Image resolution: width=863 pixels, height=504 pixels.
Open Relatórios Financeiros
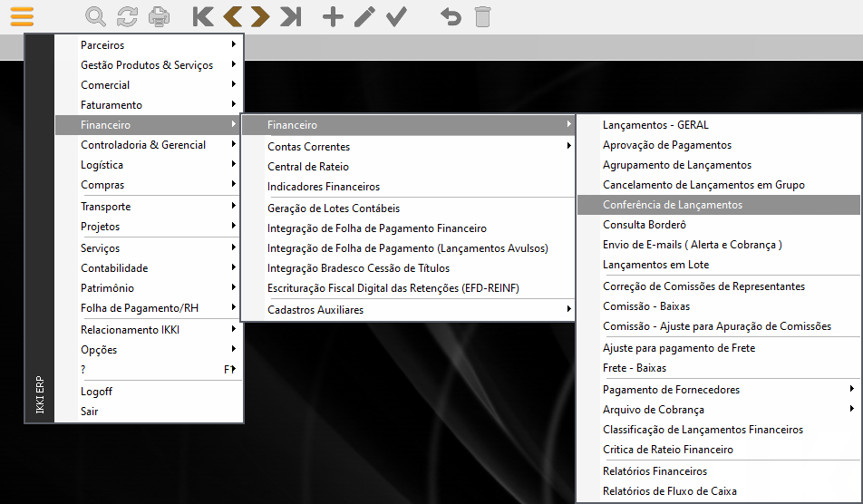[x=719, y=471]
